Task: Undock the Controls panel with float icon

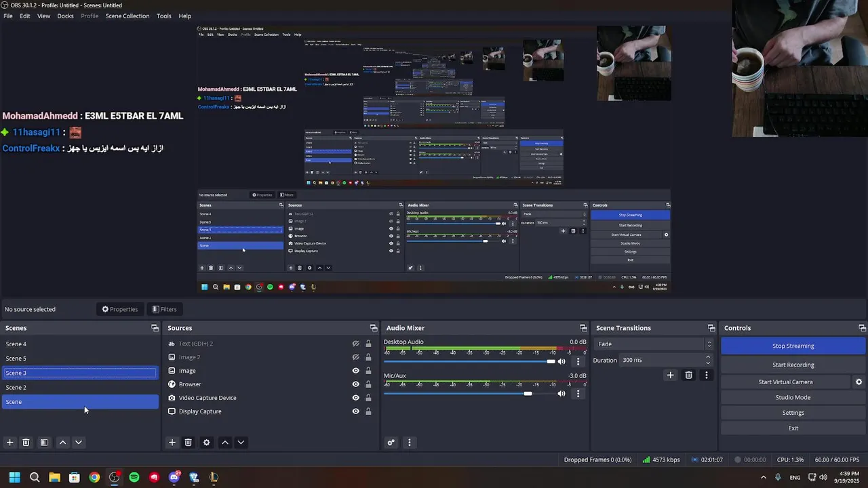Action: (x=862, y=328)
